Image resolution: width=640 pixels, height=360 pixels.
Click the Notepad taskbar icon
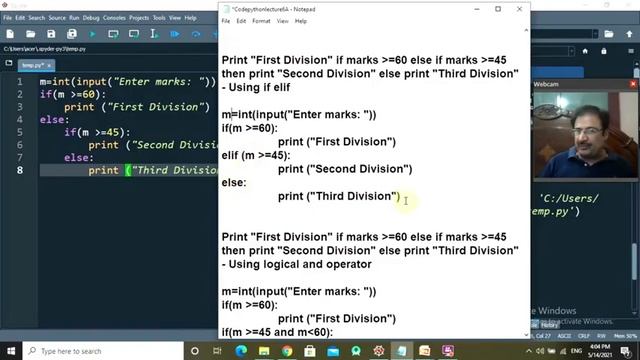click(x=402, y=351)
